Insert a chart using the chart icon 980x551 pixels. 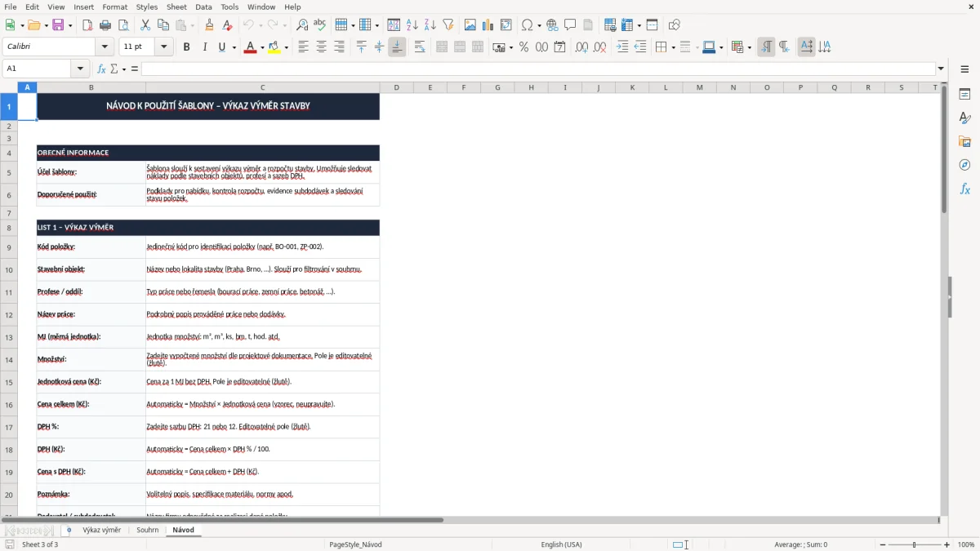coord(488,25)
